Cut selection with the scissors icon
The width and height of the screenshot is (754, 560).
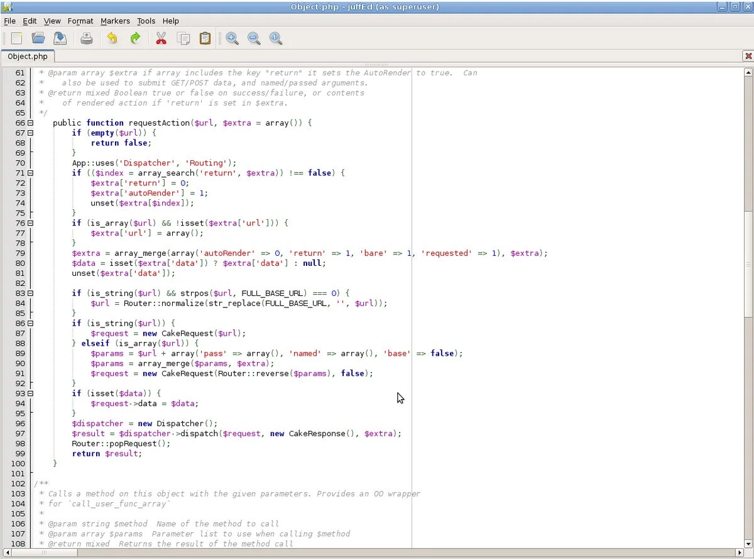coord(161,38)
